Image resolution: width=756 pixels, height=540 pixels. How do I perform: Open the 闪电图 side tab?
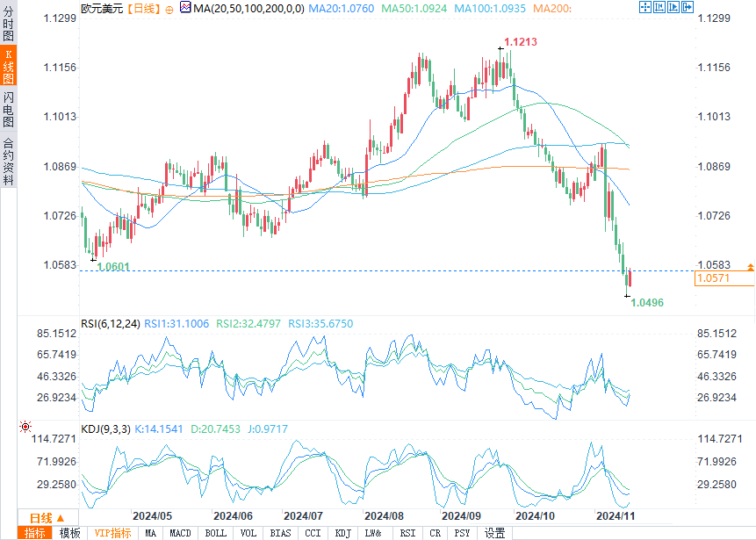pyautogui.click(x=8, y=109)
